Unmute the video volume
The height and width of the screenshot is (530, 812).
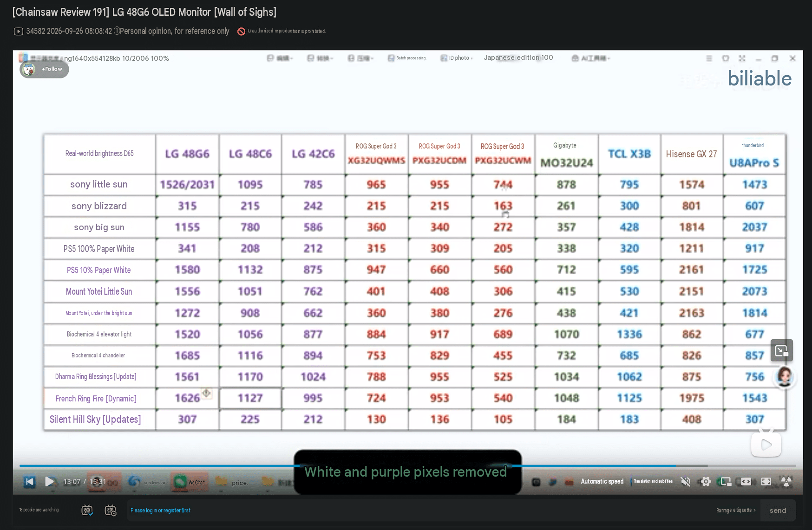686,482
